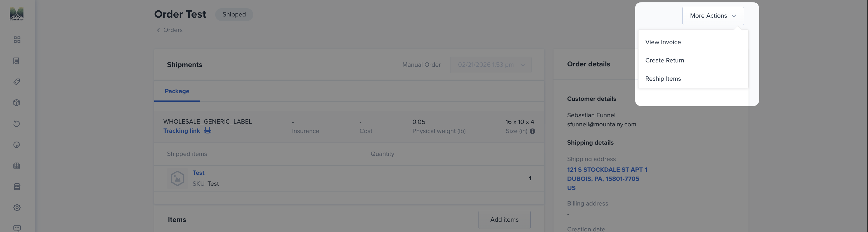868x232 pixels.
Task: Click the printer icon beside Tracking link
Action: tap(208, 130)
